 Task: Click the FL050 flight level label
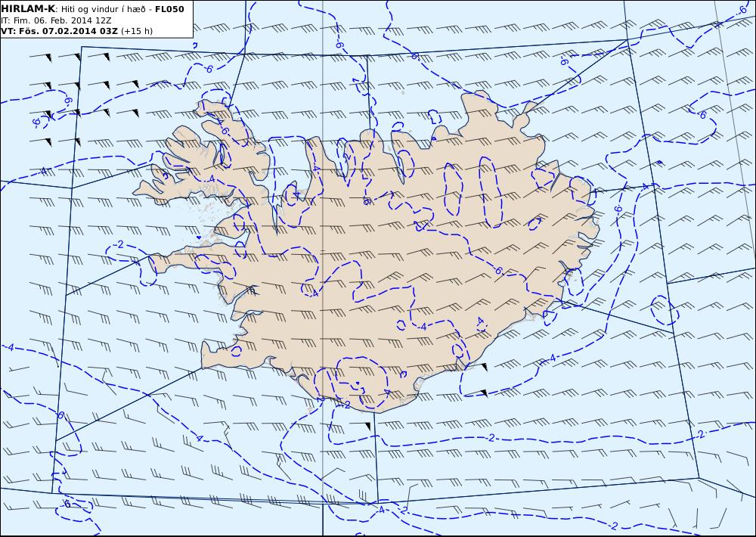click(169, 9)
